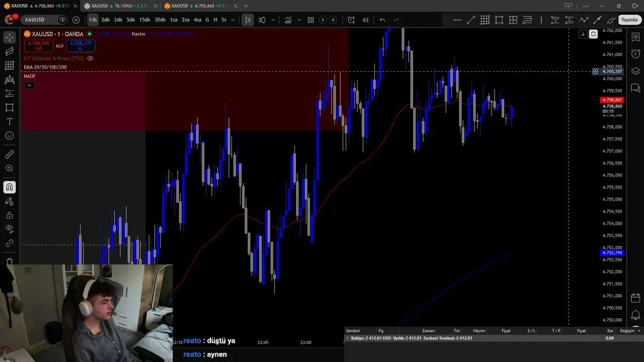644x362 pixels.
Task: Start bar replay with rewind icon
Action: point(365,20)
